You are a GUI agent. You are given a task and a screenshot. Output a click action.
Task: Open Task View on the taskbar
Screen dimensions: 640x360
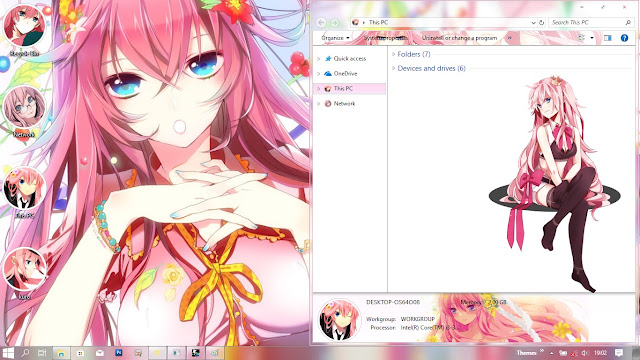click(42, 353)
